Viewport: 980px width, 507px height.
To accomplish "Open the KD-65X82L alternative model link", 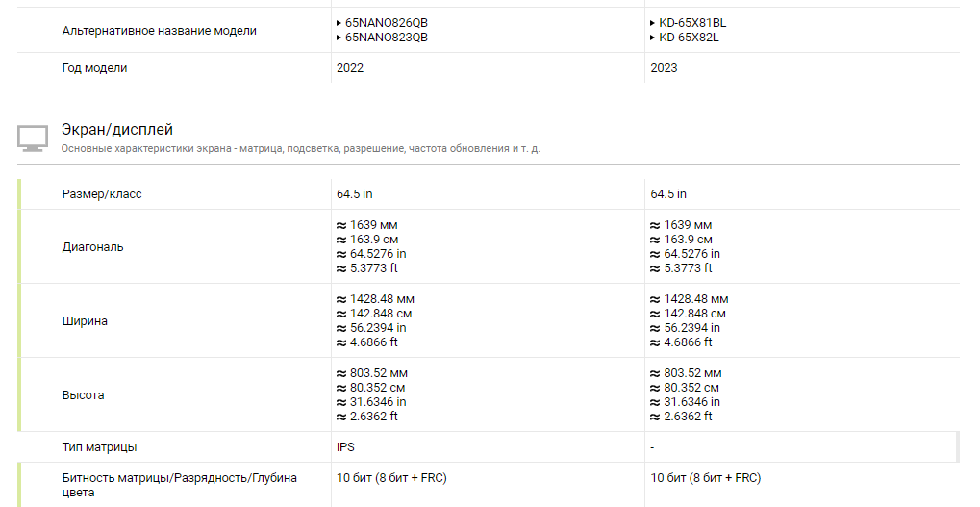I will pyautogui.click(x=689, y=38).
